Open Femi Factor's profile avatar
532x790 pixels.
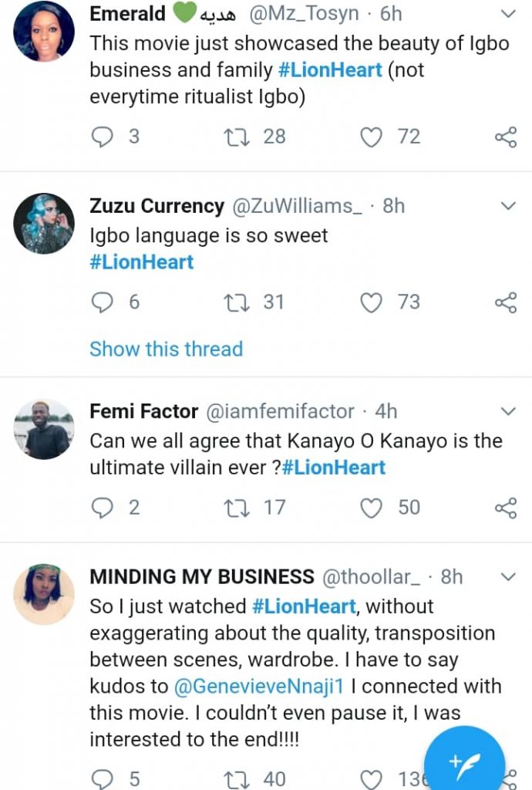tap(44, 429)
